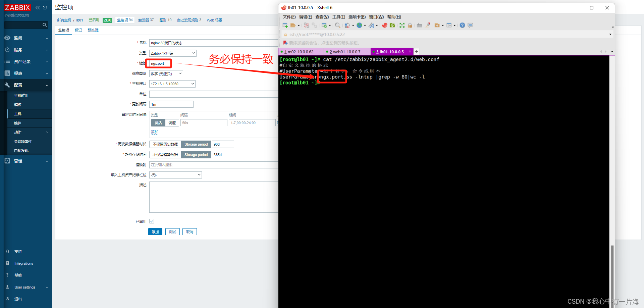Switch to the 标记 tab
This screenshot has width=644, height=308.
pos(78,30)
